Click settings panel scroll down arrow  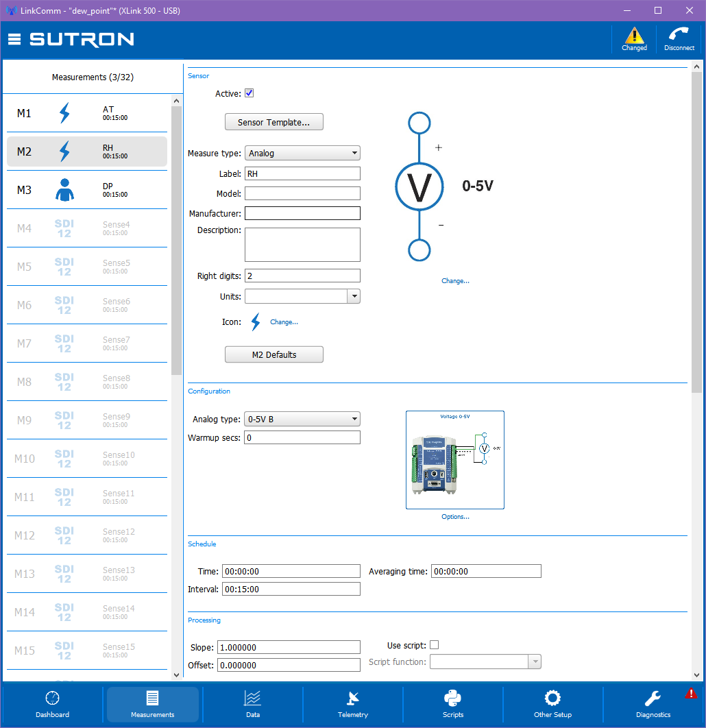point(696,675)
